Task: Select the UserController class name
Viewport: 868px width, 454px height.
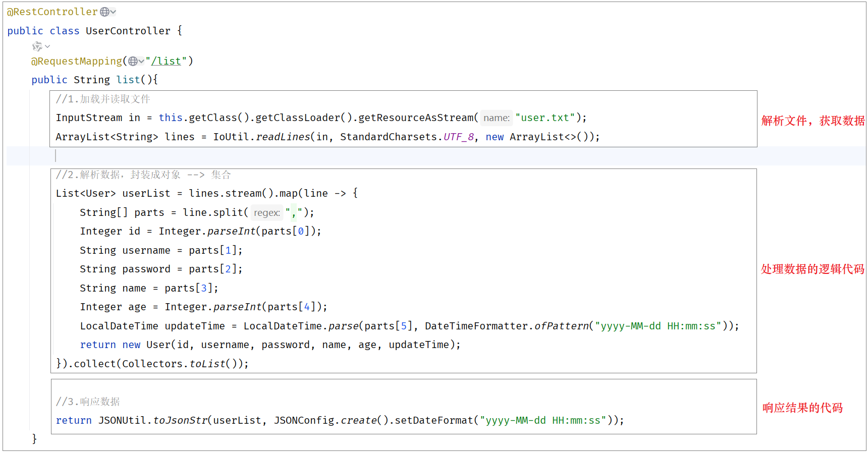Action: pyautogui.click(x=128, y=31)
